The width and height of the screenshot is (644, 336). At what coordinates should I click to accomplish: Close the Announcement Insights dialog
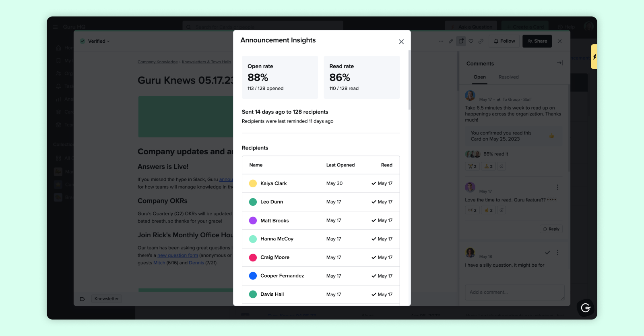[x=401, y=42]
